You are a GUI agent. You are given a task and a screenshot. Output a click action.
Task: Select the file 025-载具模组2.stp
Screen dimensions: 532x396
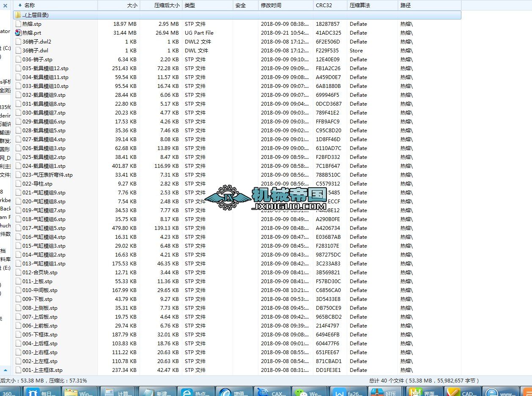click(44, 157)
